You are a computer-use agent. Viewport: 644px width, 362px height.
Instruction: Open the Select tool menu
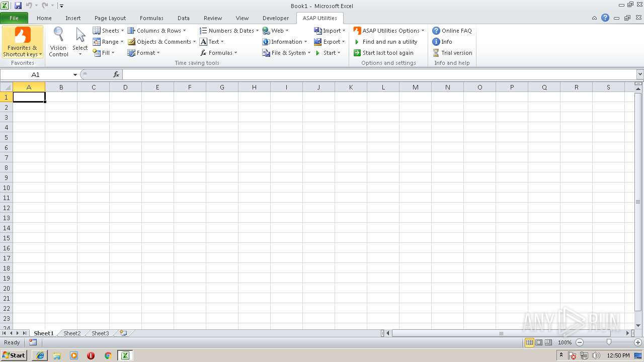coord(80,42)
